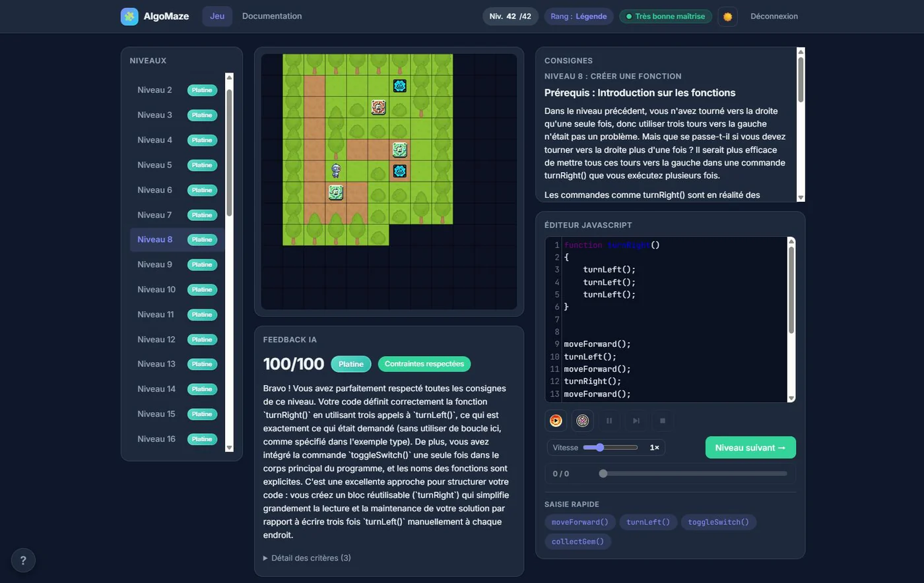The width and height of the screenshot is (924, 583).
Task: Click the Niv. 42/42 level badge
Action: (x=510, y=16)
